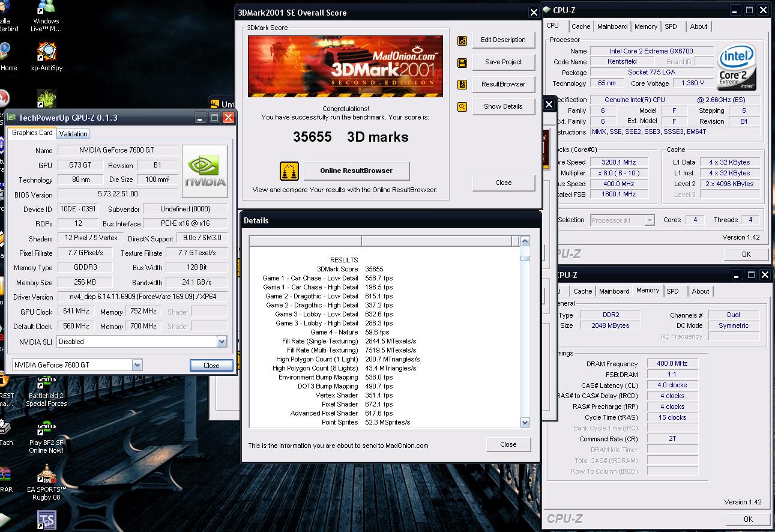Click the Details list scroll down arrow
The width and height of the screenshot is (775, 532).
tap(525, 422)
